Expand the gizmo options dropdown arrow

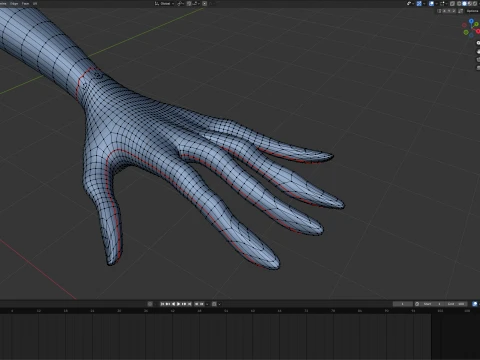click(424, 4)
